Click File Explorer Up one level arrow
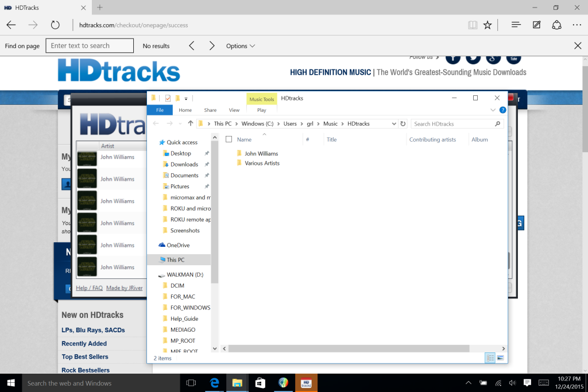This screenshot has height=392, width=588. [x=191, y=123]
